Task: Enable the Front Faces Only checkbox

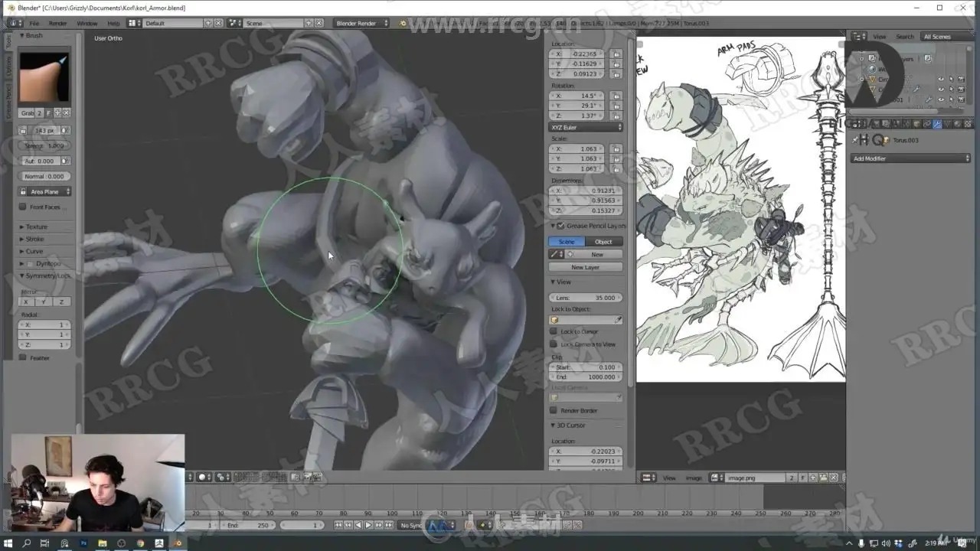Action: point(23,207)
